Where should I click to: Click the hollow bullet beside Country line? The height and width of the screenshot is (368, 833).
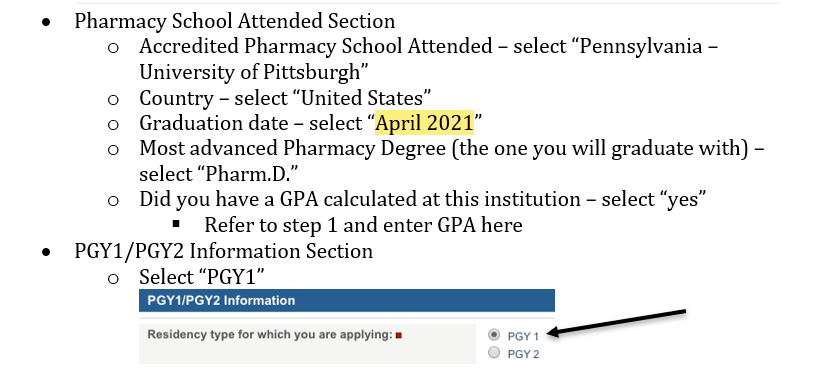[x=113, y=99]
